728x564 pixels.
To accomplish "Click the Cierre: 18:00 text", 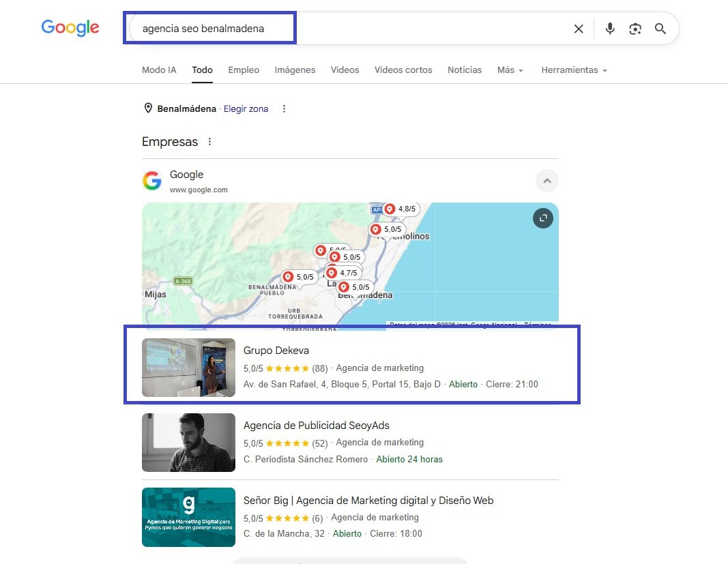I will [x=396, y=534].
